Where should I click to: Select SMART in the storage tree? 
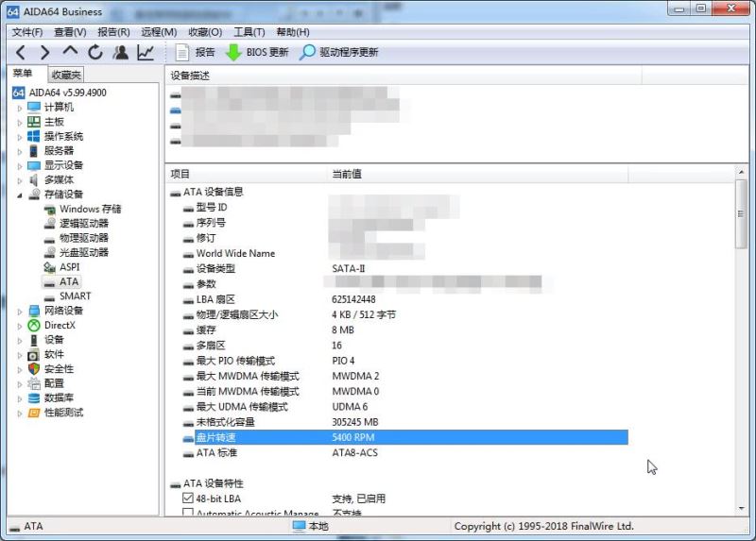point(75,296)
